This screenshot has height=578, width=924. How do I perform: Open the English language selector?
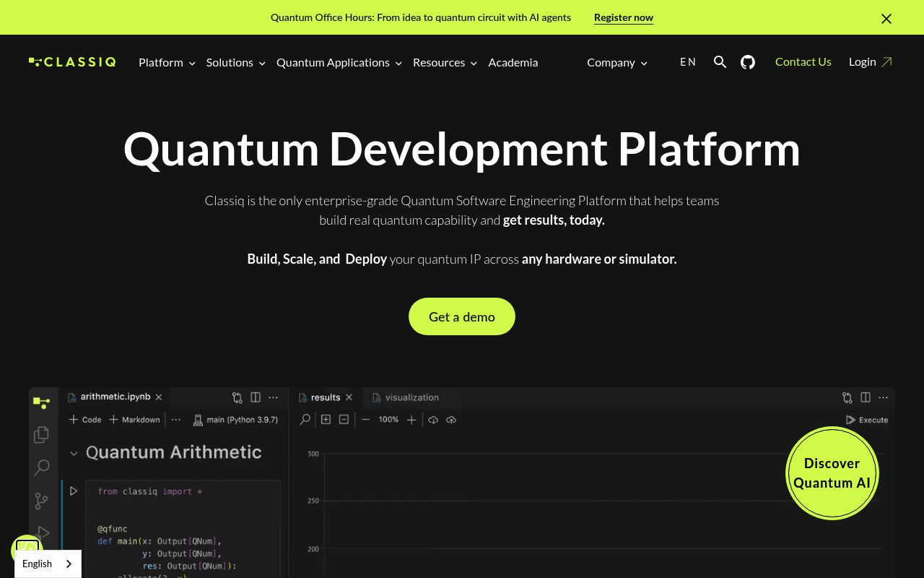click(x=48, y=564)
